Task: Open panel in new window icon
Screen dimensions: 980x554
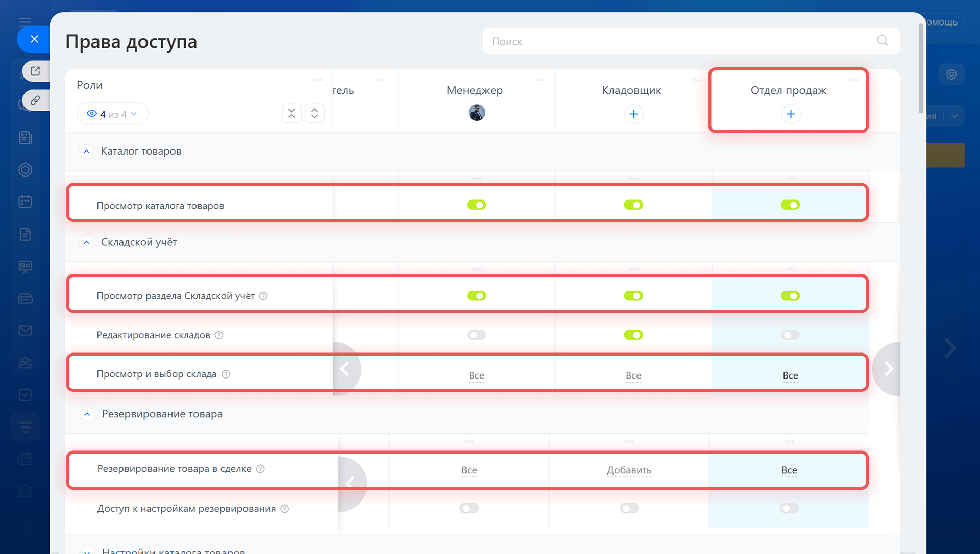Action: (35, 71)
